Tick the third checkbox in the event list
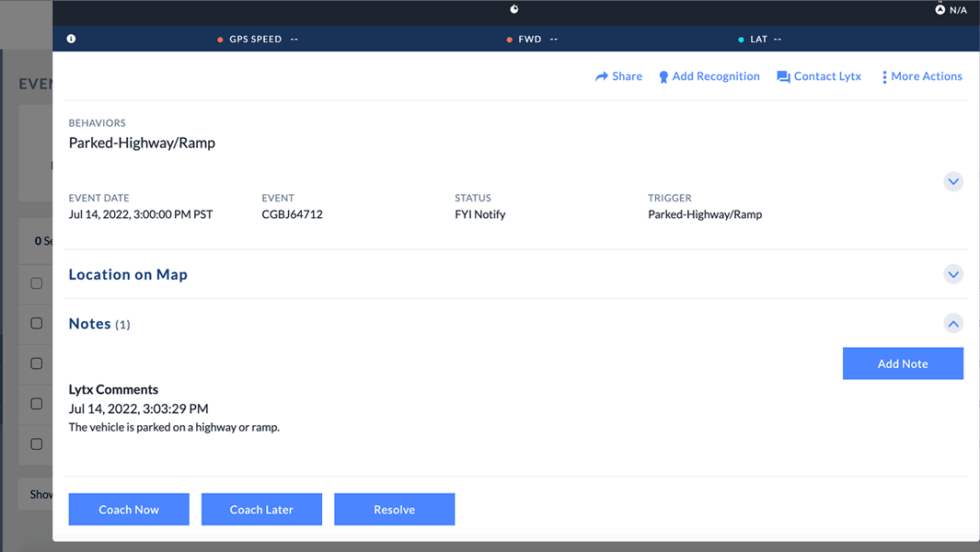The height and width of the screenshot is (552, 980). [x=36, y=364]
